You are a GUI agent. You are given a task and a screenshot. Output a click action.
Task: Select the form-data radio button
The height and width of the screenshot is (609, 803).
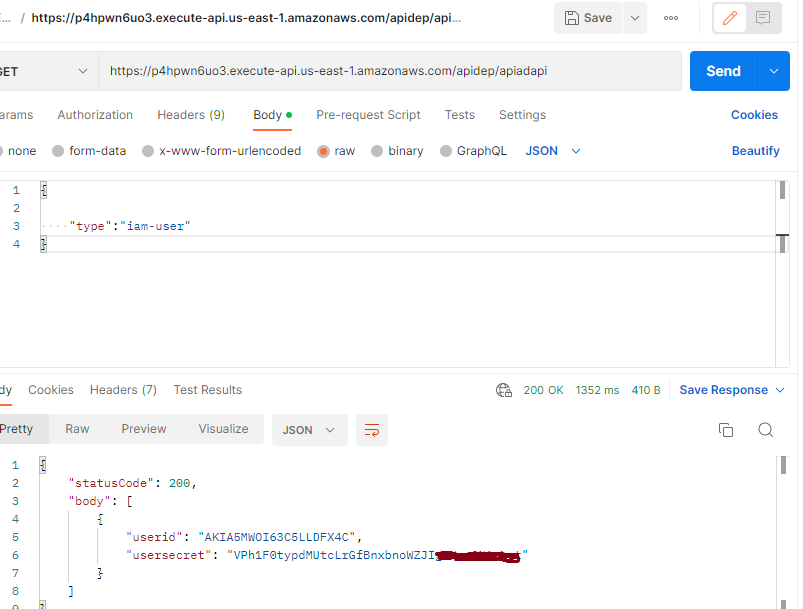58,151
